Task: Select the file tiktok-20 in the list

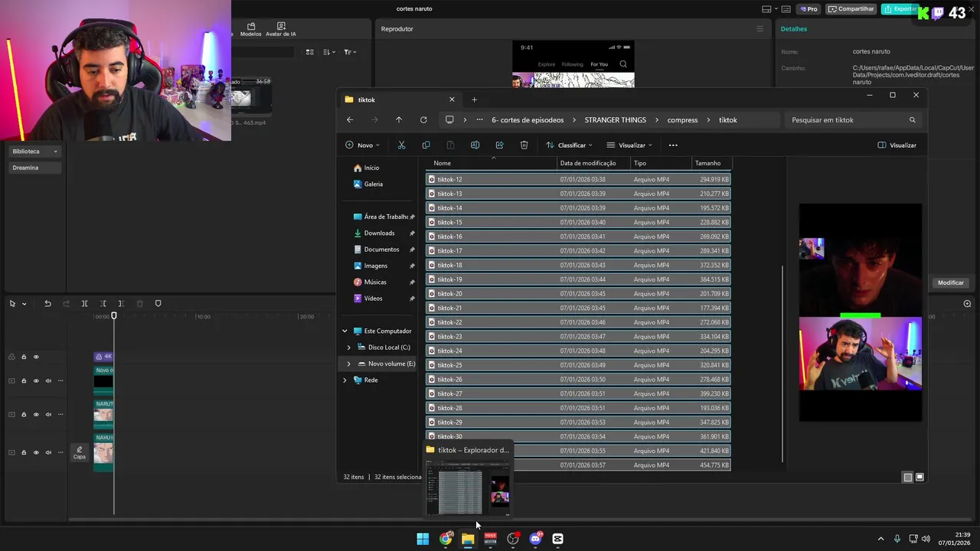Action: click(578, 294)
